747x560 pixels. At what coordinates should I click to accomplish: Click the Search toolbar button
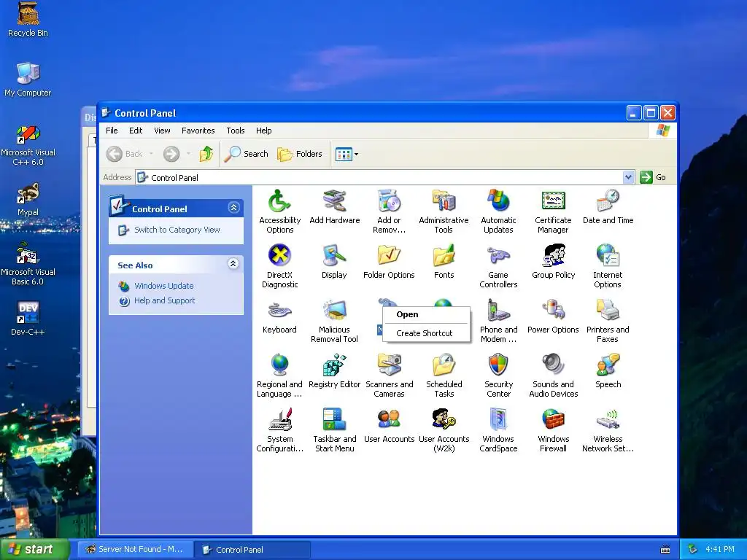click(x=246, y=154)
